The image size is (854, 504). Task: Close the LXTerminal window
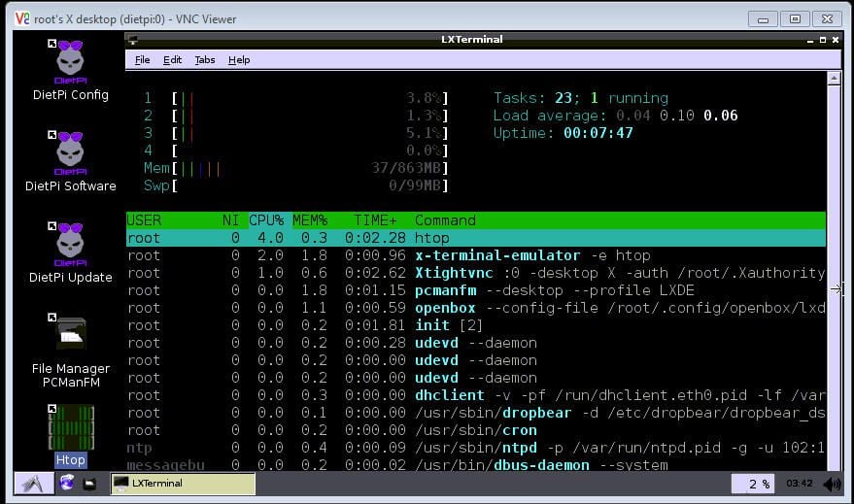tap(836, 40)
